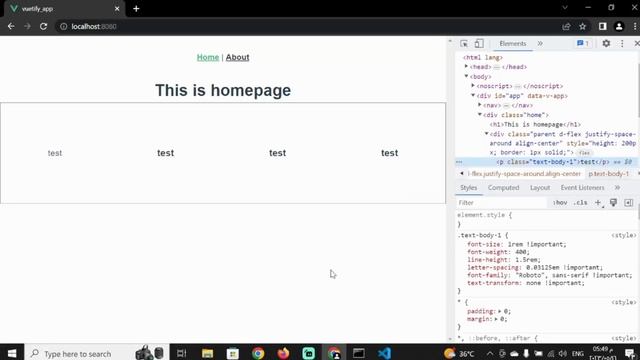Open the notification center

coord(630,353)
